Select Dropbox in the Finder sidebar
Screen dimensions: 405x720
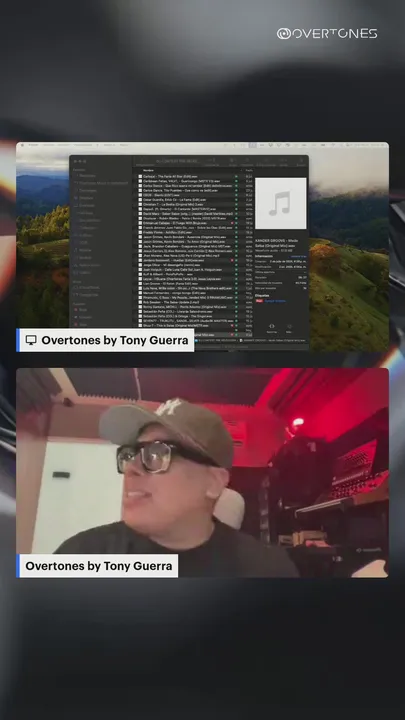[86, 198]
